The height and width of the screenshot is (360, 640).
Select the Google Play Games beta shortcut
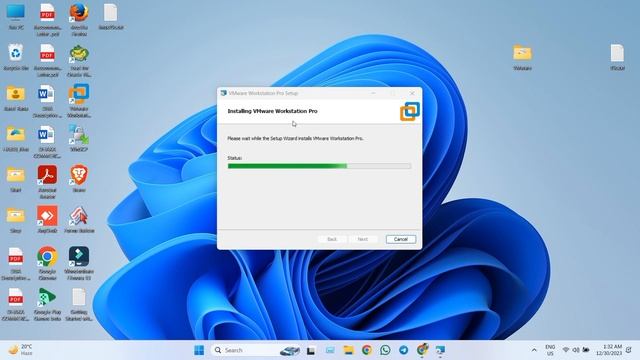pyautogui.click(x=47, y=304)
